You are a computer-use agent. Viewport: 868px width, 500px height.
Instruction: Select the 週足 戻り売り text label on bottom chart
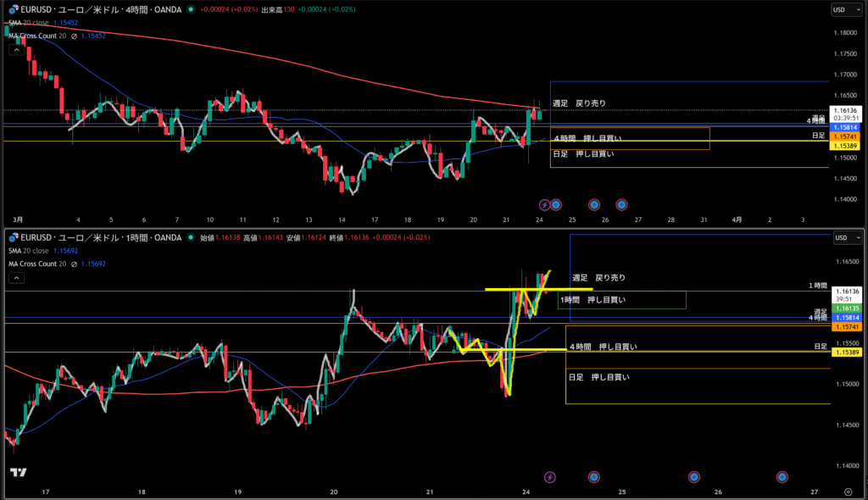click(599, 277)
